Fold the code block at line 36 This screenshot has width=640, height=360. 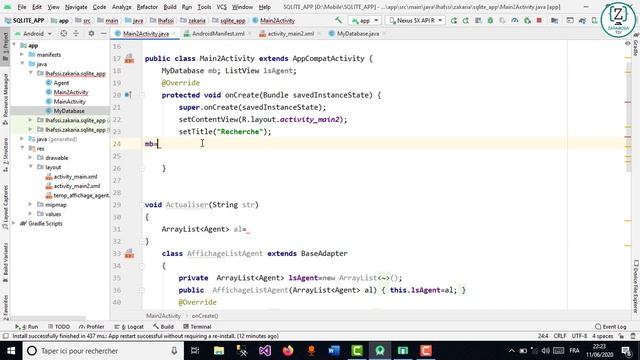pyautogui.click(x=142, y=290)
